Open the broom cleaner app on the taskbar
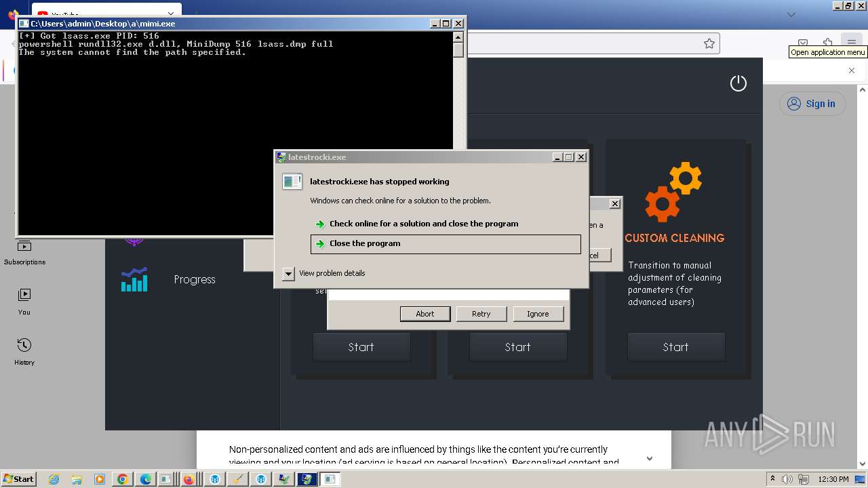 tap(238, 479)
